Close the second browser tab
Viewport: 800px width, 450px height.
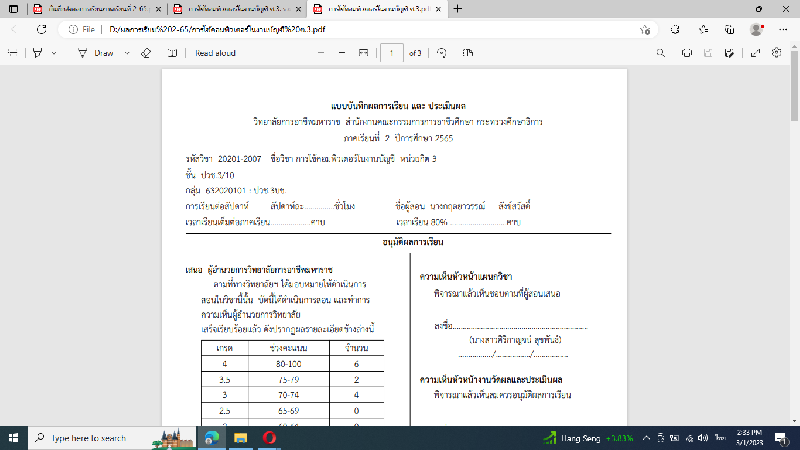click(298, 9)
